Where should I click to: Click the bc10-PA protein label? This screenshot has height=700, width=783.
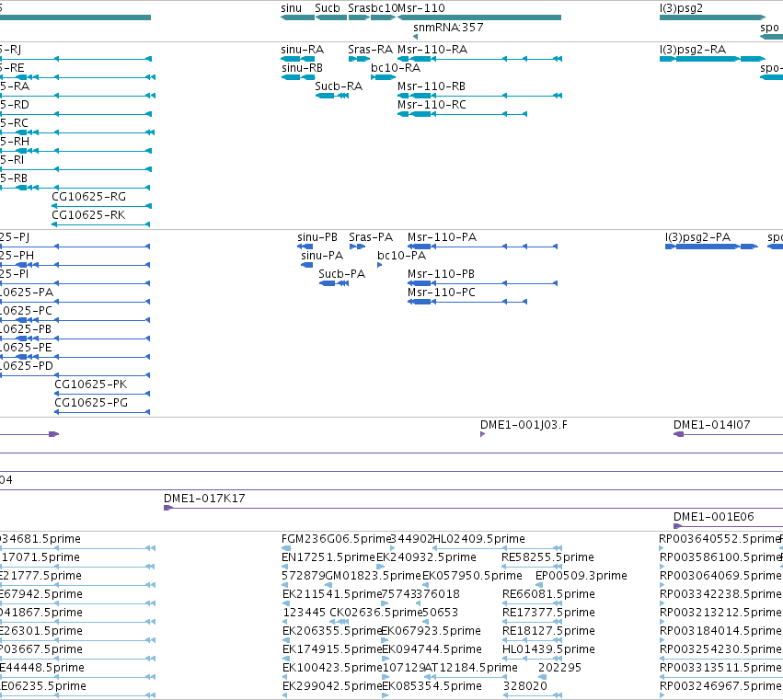(x=401, y=256)
